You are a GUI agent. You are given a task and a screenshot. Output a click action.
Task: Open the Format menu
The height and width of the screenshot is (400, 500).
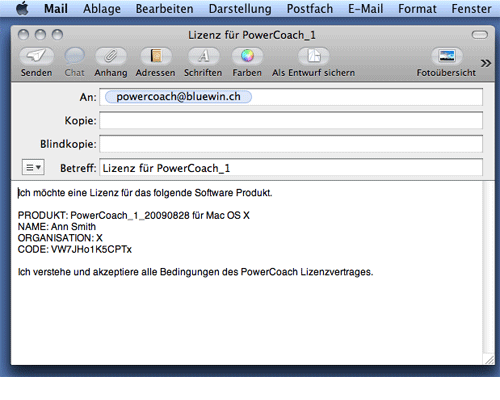point(417,8)
